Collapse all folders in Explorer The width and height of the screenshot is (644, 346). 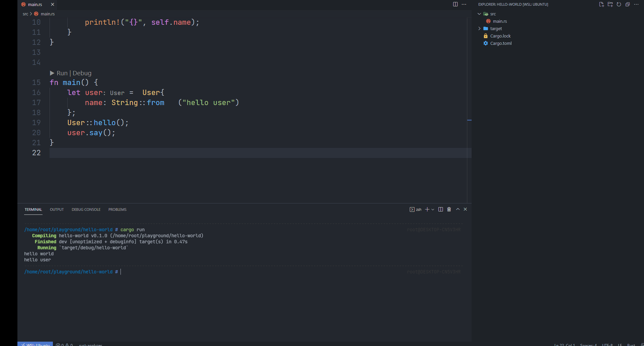tap(628, 4)
